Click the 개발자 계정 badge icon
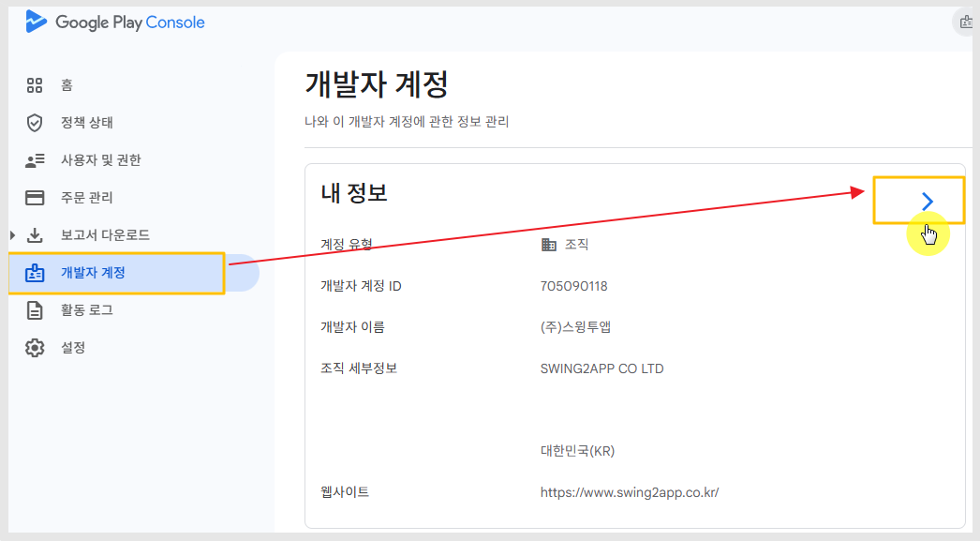 (x=35, y=273)
